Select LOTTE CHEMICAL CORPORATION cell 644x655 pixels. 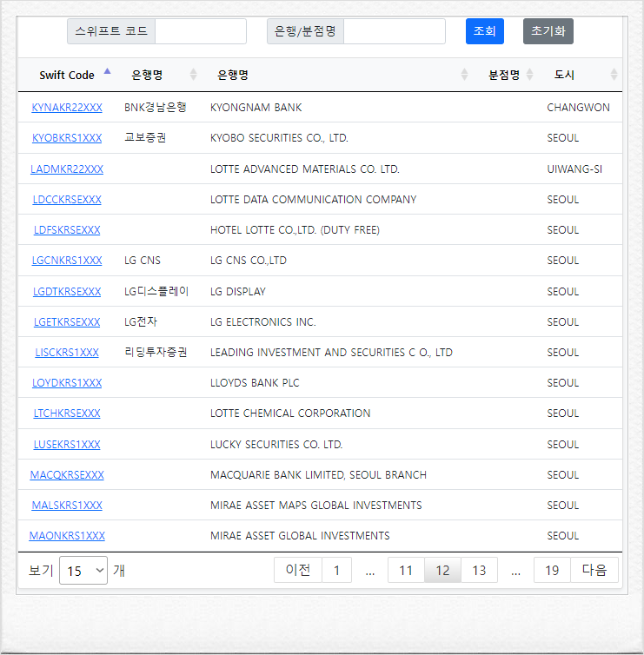click(290, 414)
